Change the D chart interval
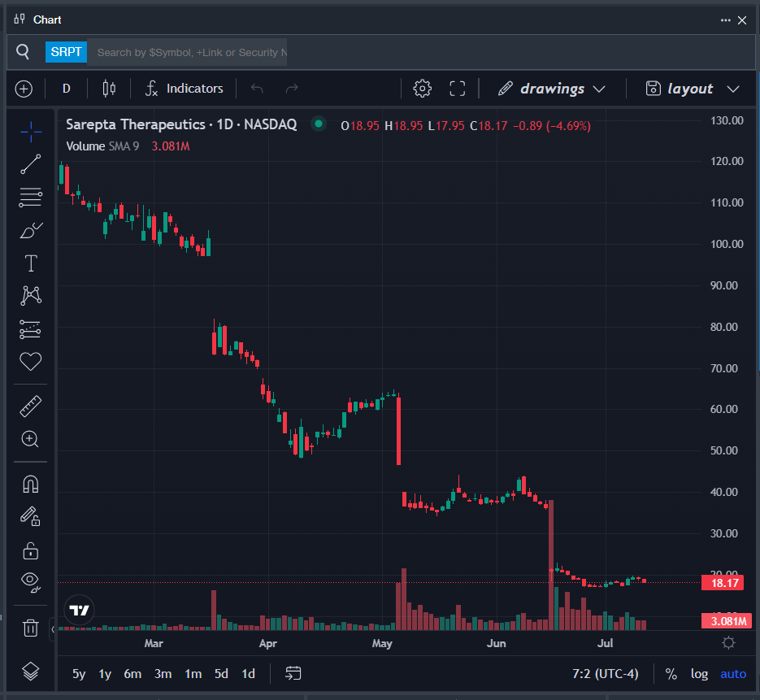This screenshot has width=760, height=700. coord(67,89)
